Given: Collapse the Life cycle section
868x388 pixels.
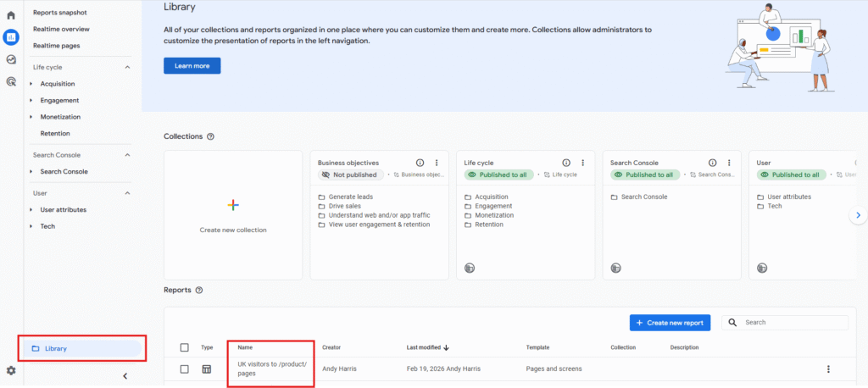Looking at the screenshot, I should [127, 67].
